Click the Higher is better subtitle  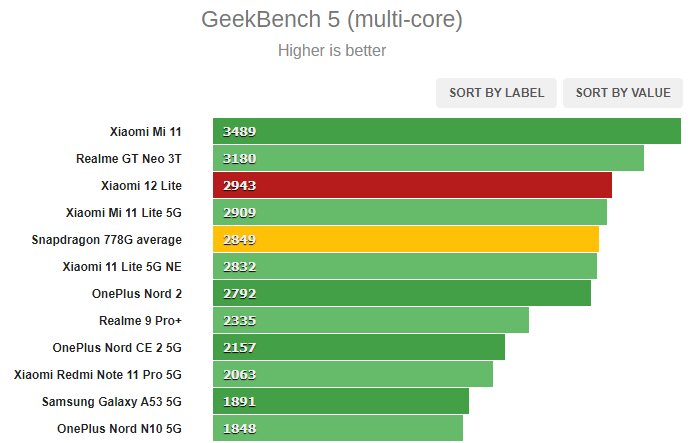(x=332, y=50)
